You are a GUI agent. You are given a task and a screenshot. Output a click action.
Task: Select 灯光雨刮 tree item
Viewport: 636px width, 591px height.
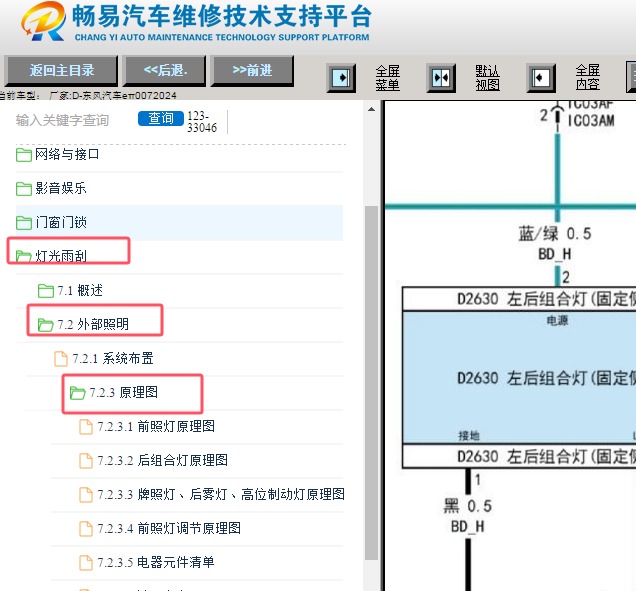click(61, 256)
